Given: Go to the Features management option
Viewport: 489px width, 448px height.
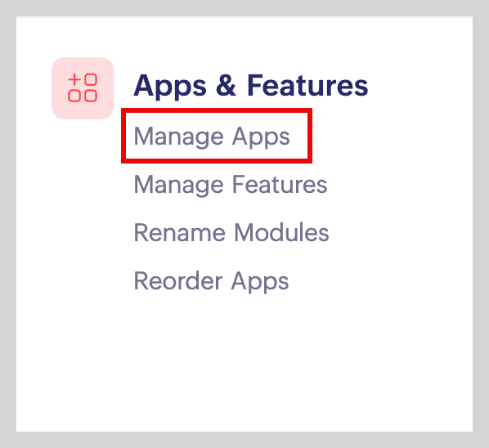Looking at the screenshot, I should point(231,185).
